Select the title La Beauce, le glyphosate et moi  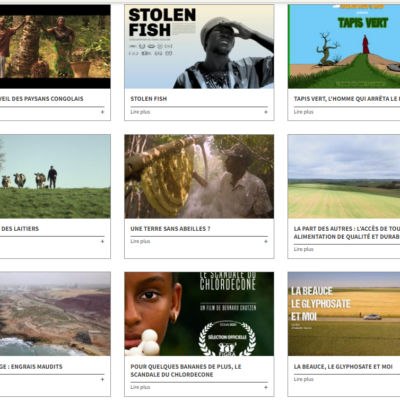(343, 367)
